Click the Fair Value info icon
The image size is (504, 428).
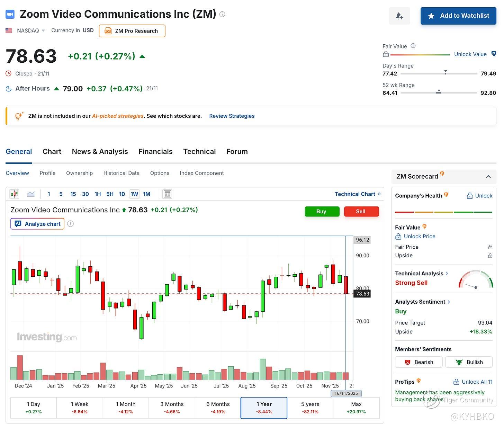(x=413, y=46)
